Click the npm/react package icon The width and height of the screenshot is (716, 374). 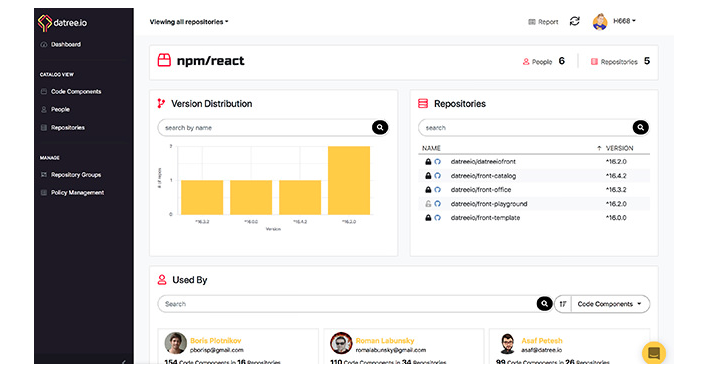[x=164, y=60]
